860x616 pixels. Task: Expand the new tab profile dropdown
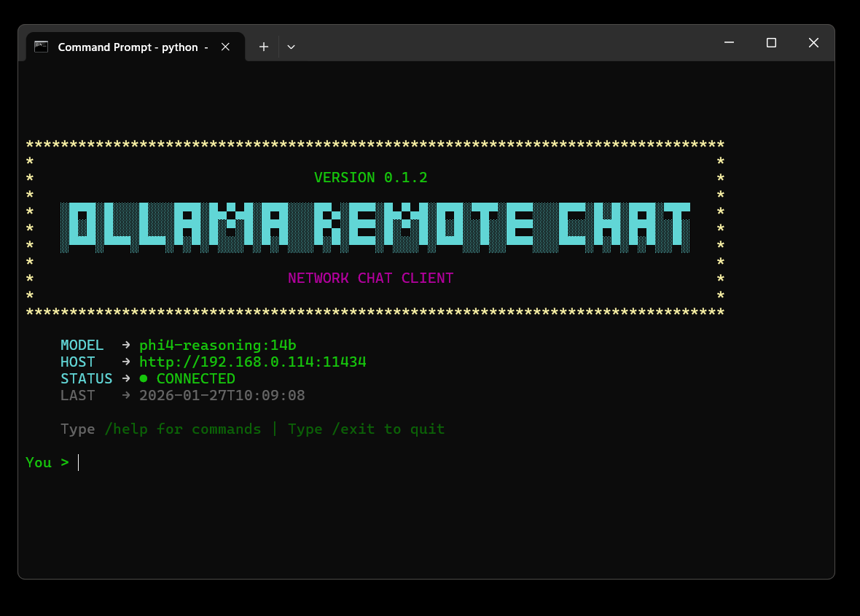click(292, 47)
